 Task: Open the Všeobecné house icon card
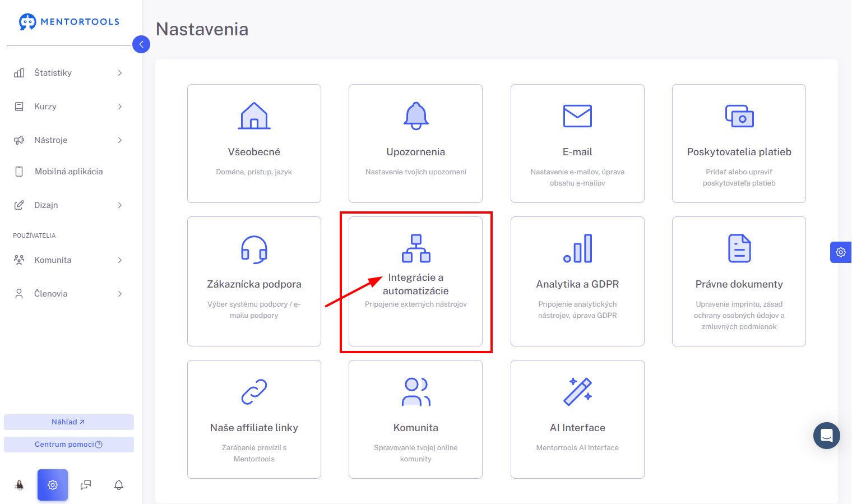pos(254,116)
